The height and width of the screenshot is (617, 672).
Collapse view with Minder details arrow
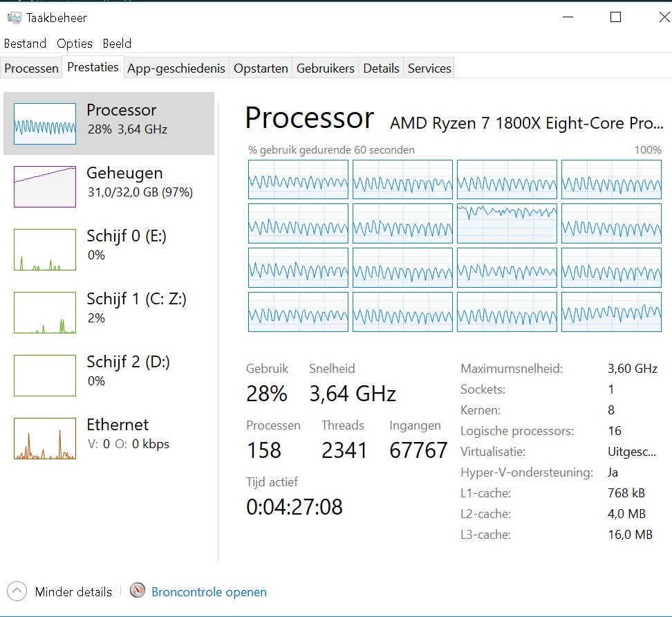pos(17,591)
